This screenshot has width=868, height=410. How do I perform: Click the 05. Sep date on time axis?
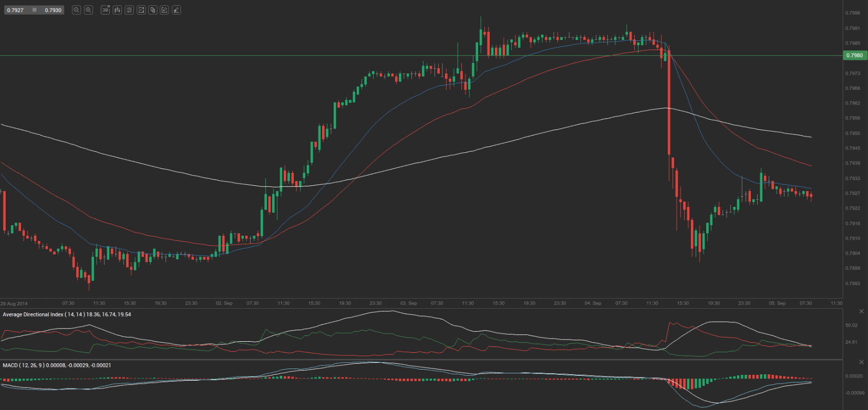point(777,303)
